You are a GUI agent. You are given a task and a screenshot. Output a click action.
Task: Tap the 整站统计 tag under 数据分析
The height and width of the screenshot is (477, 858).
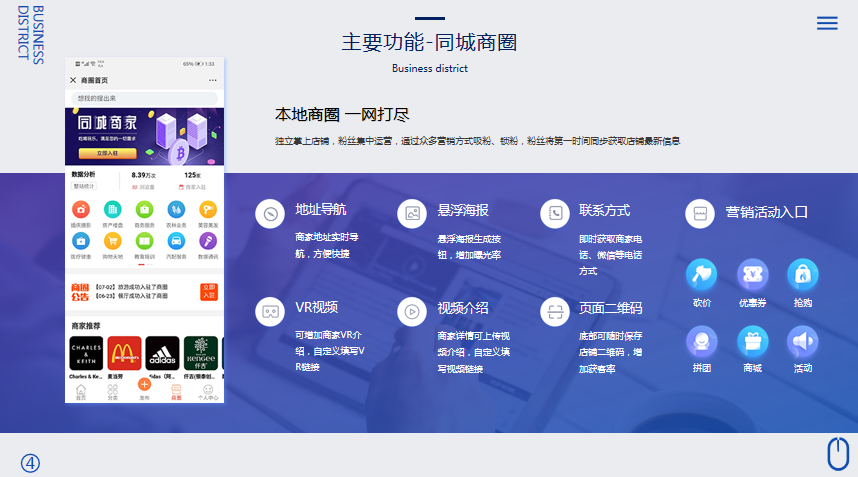[x=83, y=186]
